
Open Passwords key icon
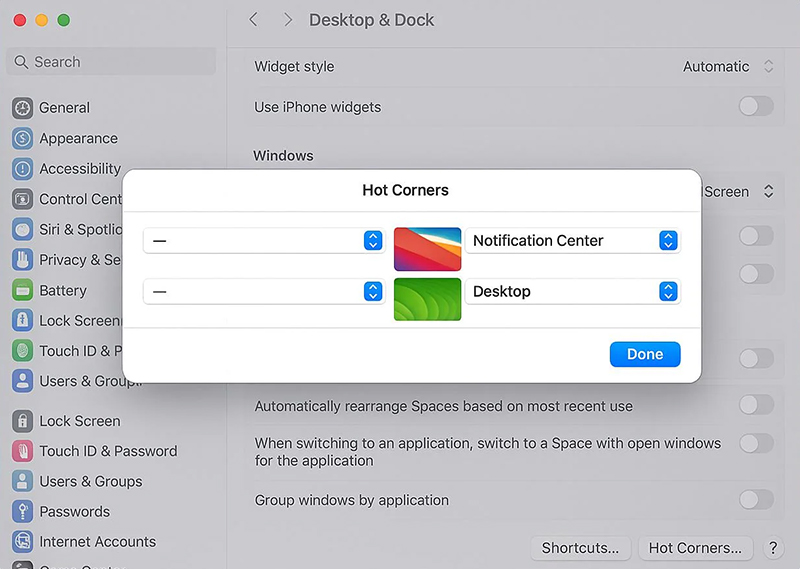(x=22, y=511)
